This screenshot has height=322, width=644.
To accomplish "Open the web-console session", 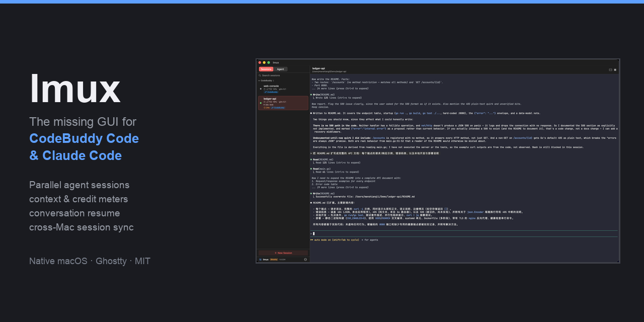I will tap(283, 89).
